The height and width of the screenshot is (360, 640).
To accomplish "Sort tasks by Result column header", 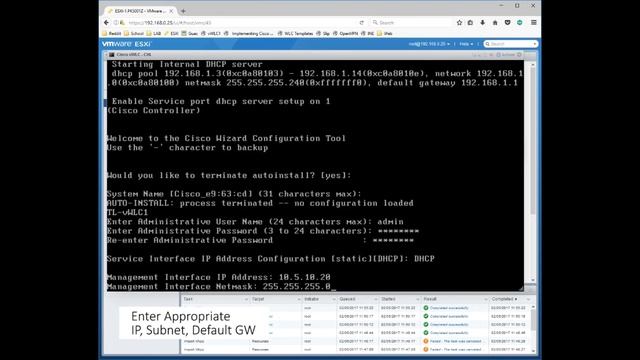I will (430, 299).
